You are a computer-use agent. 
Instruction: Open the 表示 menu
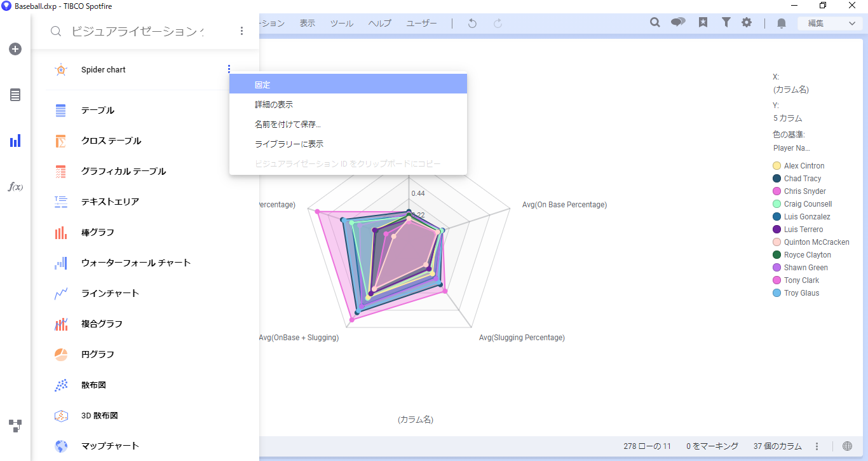click(308, 24)
